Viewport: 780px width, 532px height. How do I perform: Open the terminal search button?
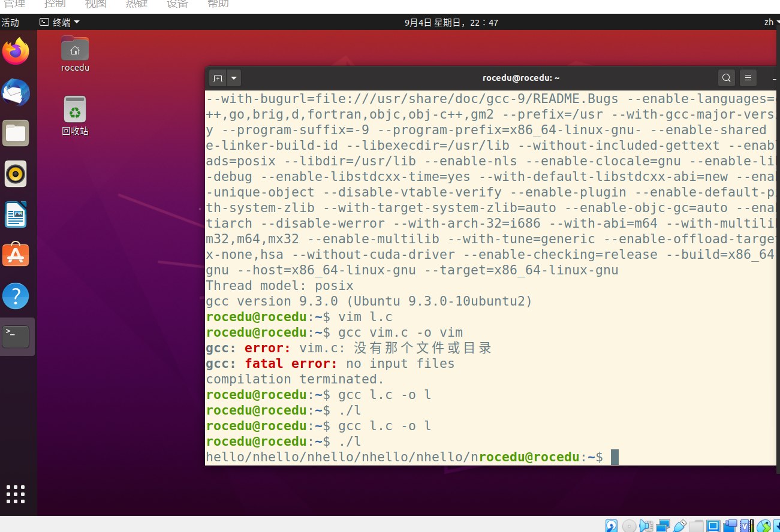[727, 78]
